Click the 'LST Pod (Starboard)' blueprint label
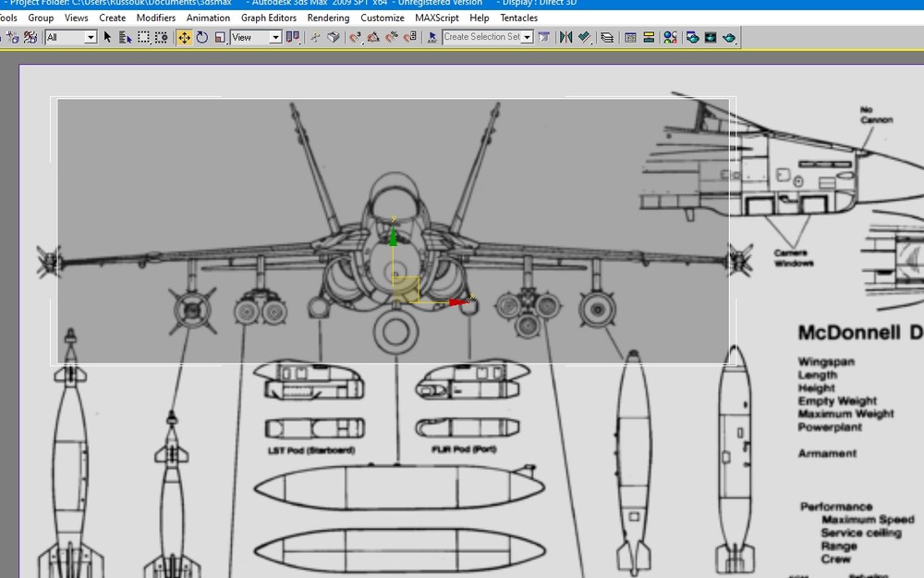Image resolution: width=924 pixels, height=578 pixels. [x=311, y=450]
